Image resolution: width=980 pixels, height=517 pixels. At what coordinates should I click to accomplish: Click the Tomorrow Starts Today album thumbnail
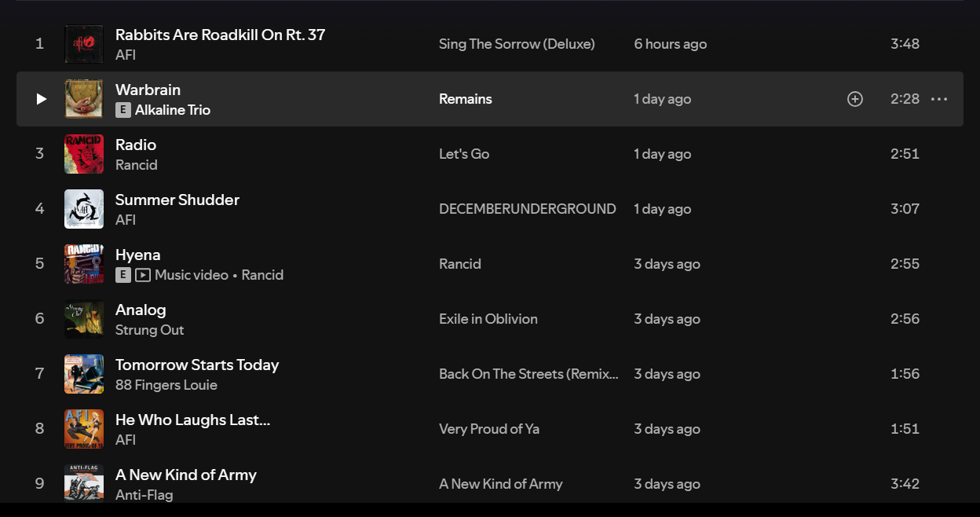click(x=84, y=374)
